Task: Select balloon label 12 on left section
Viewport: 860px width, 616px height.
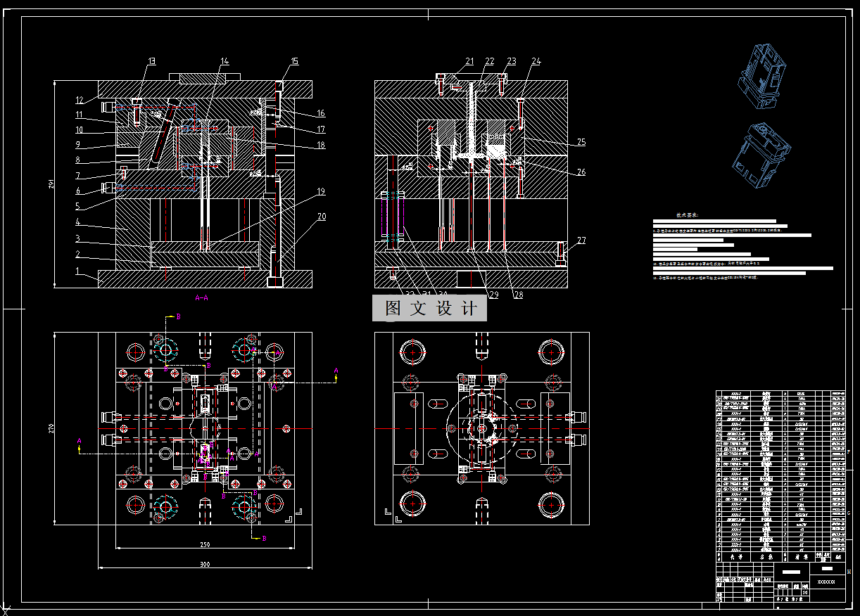Action: click(x=80, y=100)
